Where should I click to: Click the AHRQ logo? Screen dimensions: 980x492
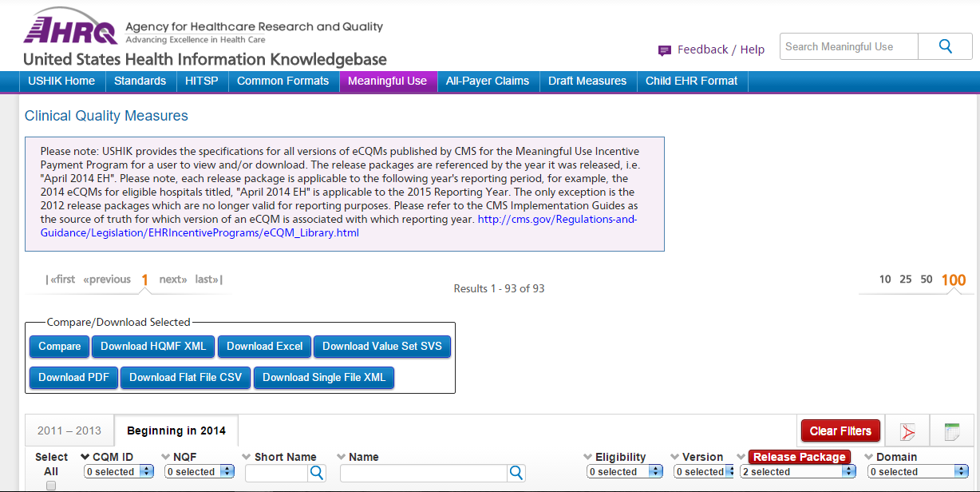[x=71, y=26]
